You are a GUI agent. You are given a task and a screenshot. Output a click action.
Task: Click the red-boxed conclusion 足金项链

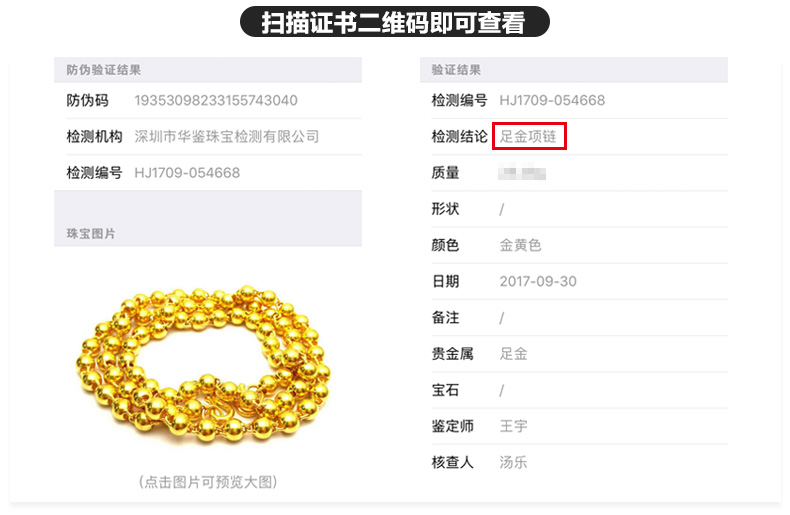(x=529, y=136)
